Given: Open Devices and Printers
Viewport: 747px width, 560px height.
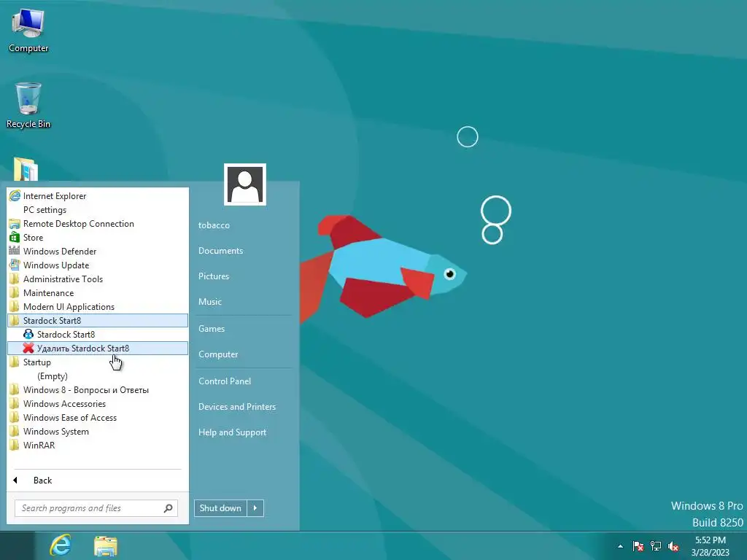Looking at the screenshot, I should click(237, 407).
